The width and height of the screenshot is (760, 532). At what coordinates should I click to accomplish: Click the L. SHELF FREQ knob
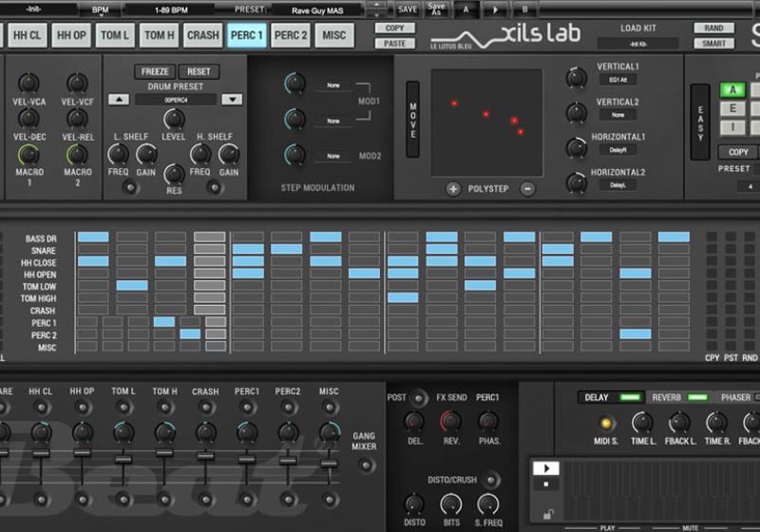click(118, 155)
